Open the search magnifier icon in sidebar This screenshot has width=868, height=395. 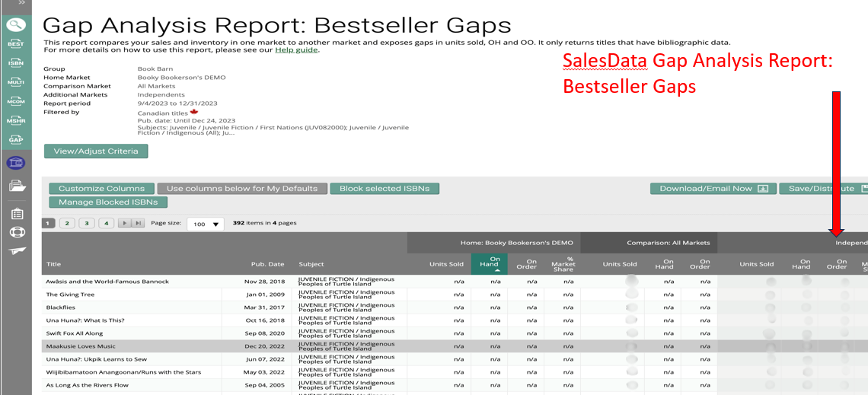pos(15,24)
